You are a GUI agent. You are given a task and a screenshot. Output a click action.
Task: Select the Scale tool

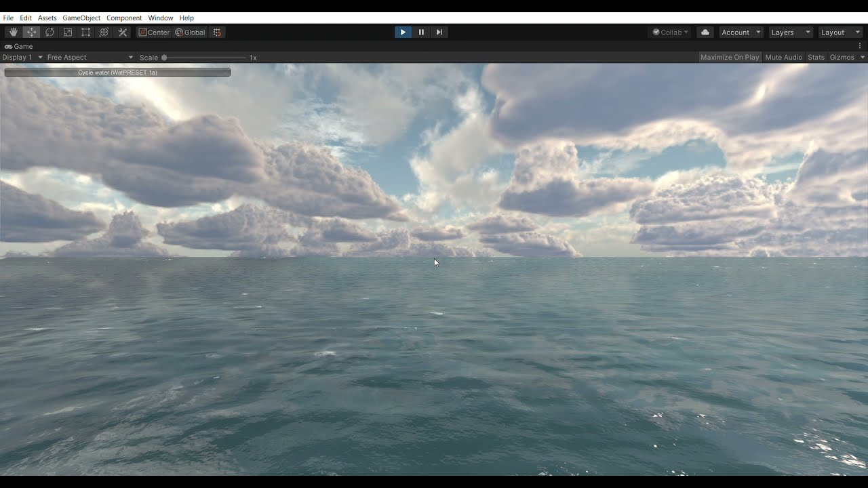pyautogui.click(x=68, y=33)
